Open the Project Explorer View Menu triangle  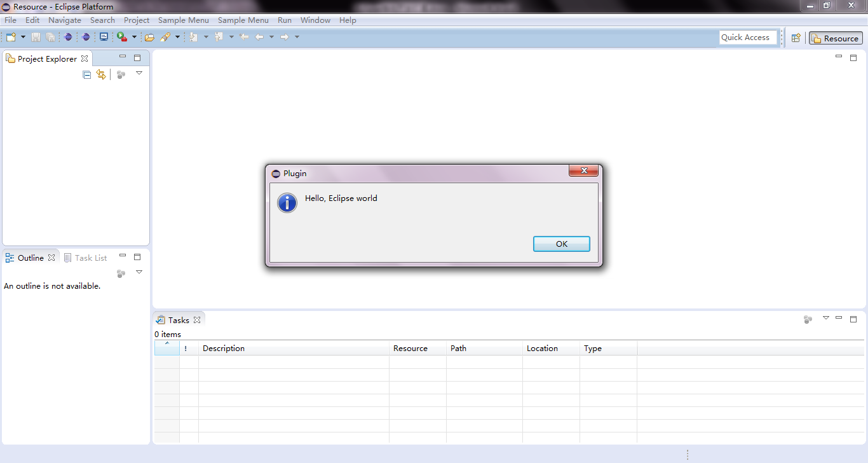click(x=139, y=73)
